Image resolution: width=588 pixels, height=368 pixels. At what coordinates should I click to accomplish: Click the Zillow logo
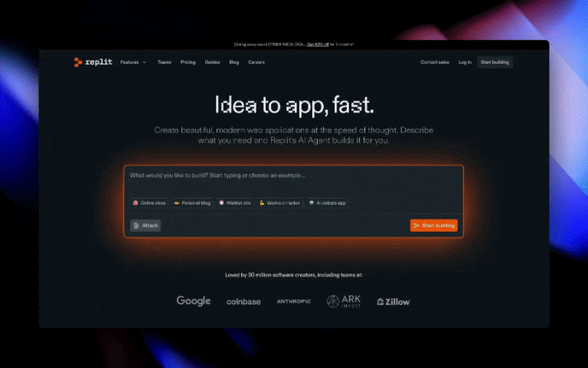point(394,301)
